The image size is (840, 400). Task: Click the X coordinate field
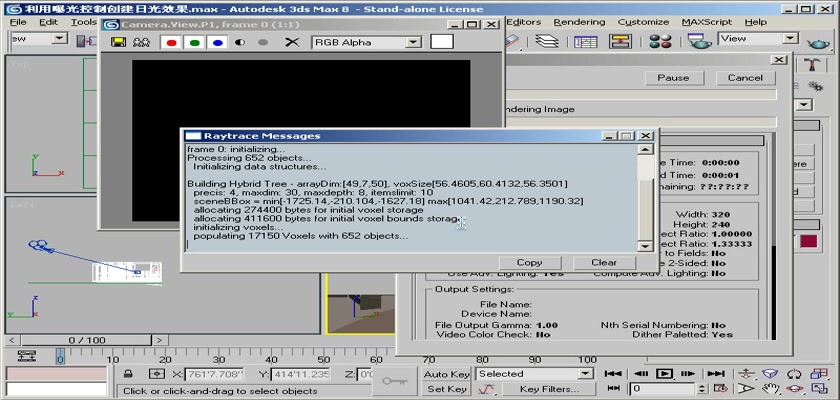tap(214, 374)
